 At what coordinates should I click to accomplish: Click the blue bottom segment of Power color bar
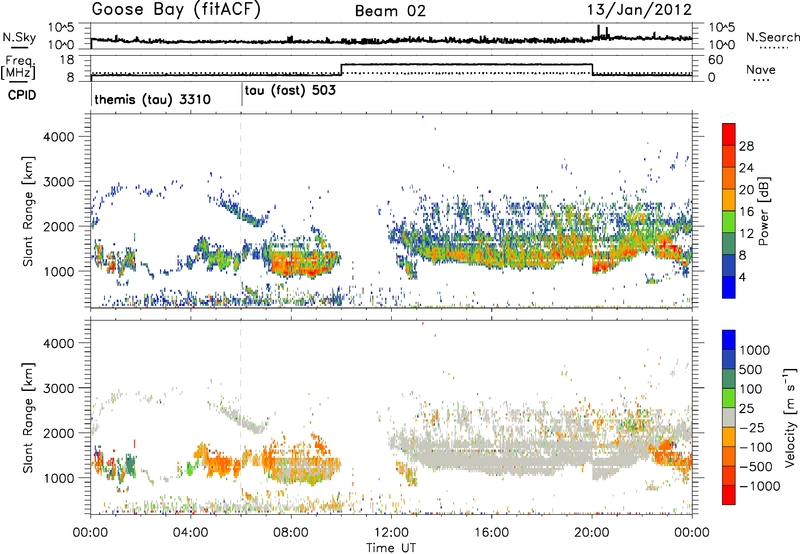729,288
